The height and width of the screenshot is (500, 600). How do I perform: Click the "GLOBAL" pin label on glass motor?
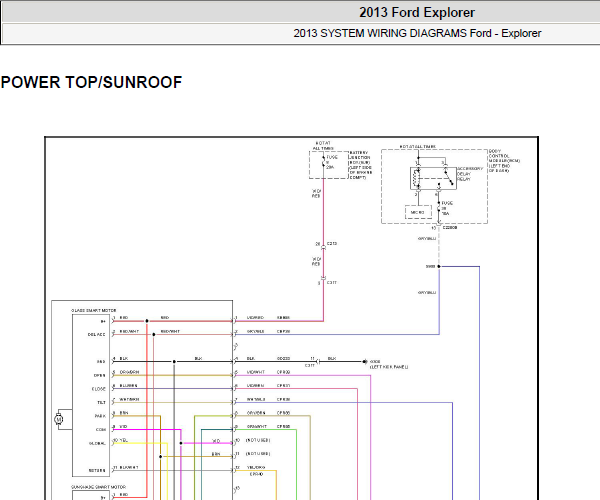tap(98, 443)
